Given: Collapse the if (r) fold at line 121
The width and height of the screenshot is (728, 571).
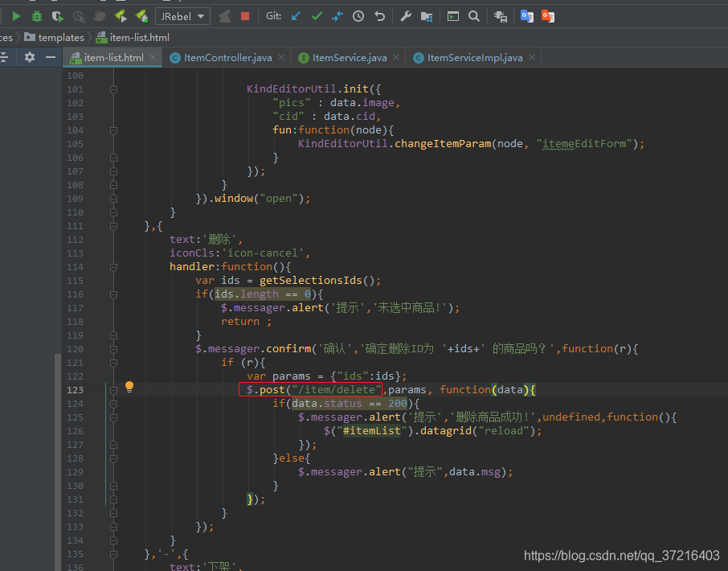Looking at the screenshot, I should 114,363.
